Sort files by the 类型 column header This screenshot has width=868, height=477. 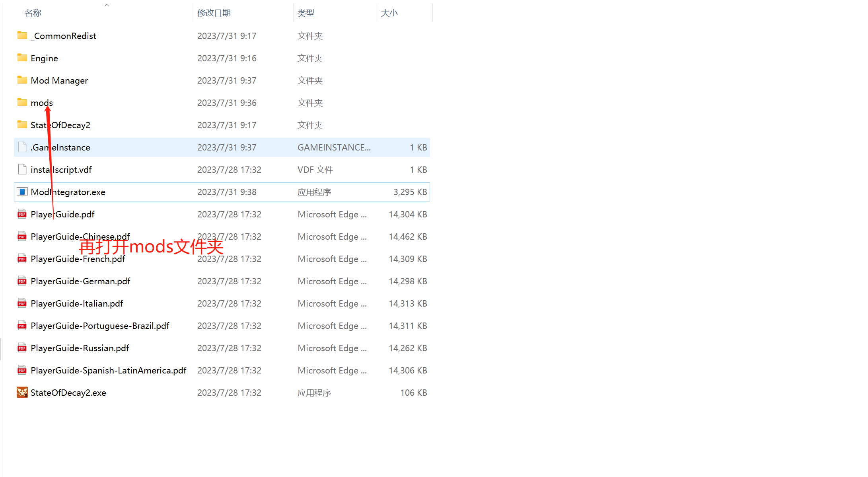click(306, 13)
